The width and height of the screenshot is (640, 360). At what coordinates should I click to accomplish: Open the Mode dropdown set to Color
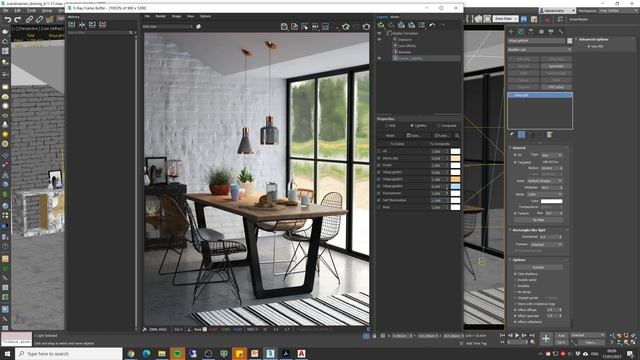click(545, 194)
